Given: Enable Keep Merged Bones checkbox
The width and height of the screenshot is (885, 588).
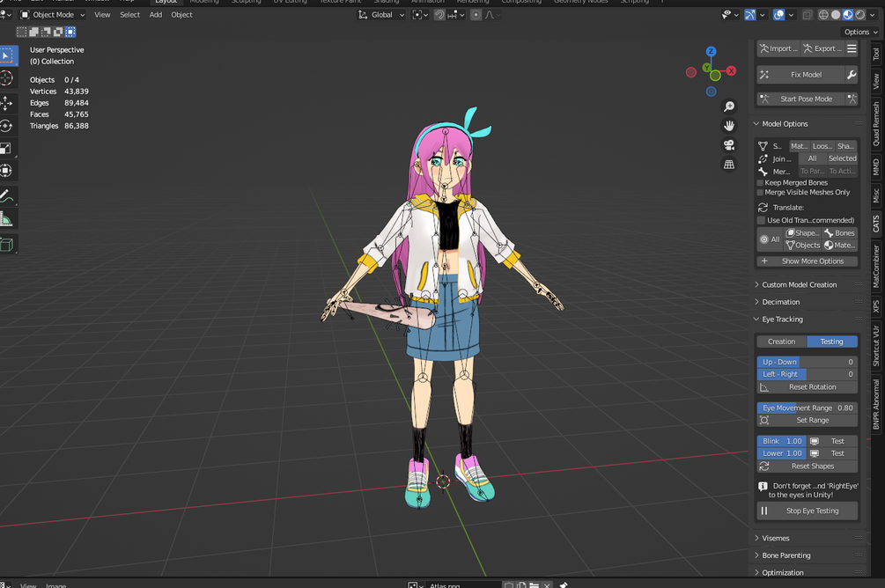Looking at the screenshot, I should pos(760,183).
